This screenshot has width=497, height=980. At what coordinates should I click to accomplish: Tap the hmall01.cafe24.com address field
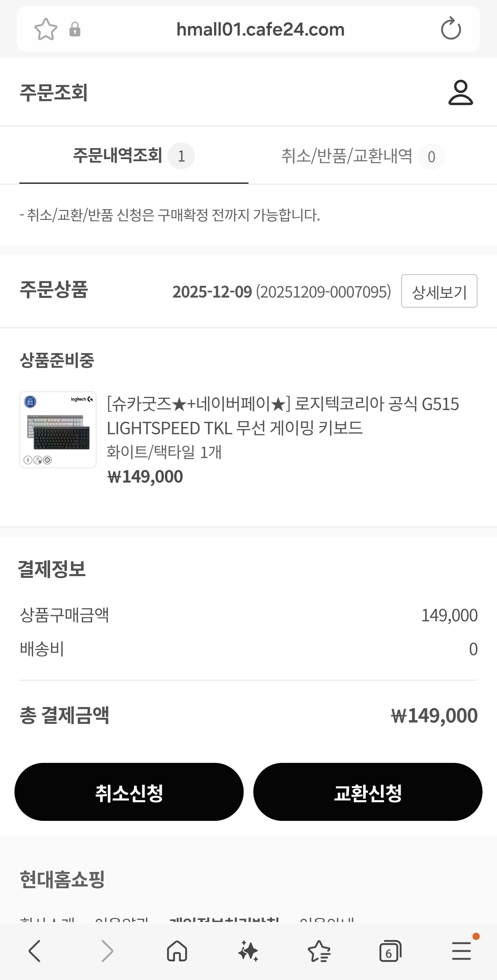tap(260, 29)
